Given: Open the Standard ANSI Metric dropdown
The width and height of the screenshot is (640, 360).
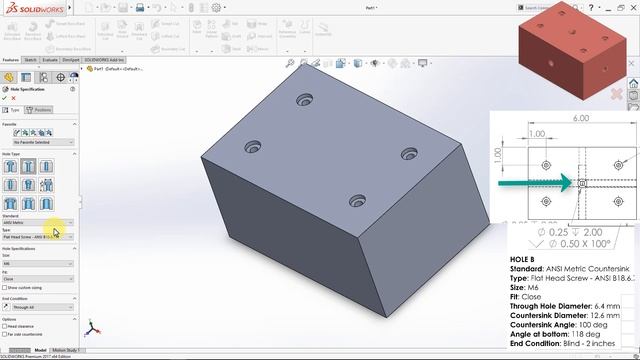Looking at the screenshot, I should point(38,223).
